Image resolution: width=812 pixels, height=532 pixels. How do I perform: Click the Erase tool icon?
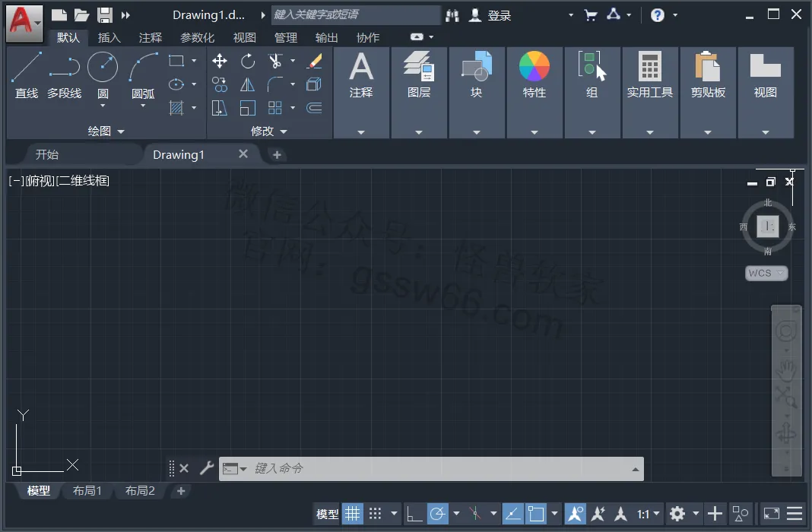point(314,61)
